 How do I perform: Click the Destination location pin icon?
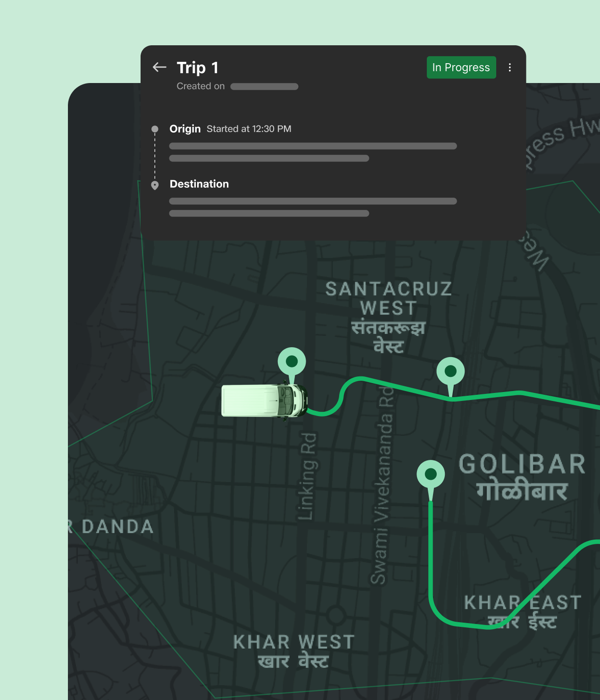155,184
